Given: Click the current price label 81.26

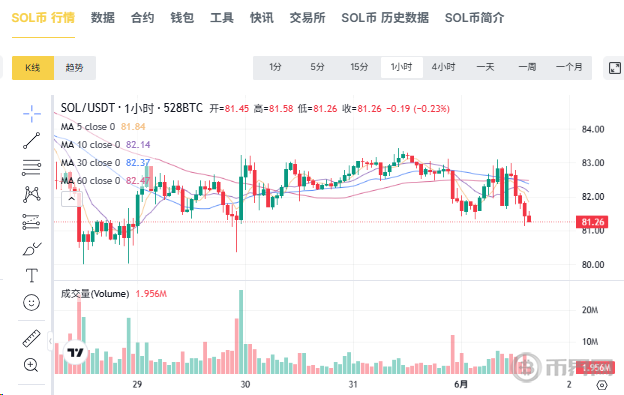Looking at the screenshot, I should point(593,222).
